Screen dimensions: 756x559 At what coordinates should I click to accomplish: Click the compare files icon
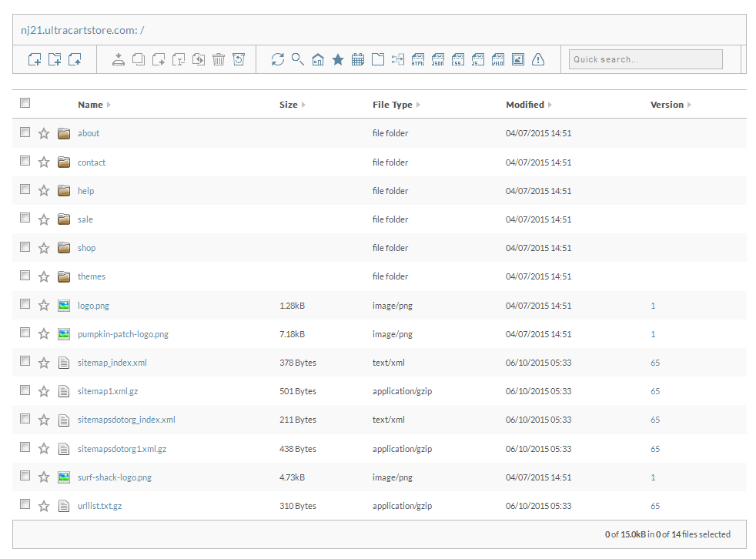click(199, 59)
